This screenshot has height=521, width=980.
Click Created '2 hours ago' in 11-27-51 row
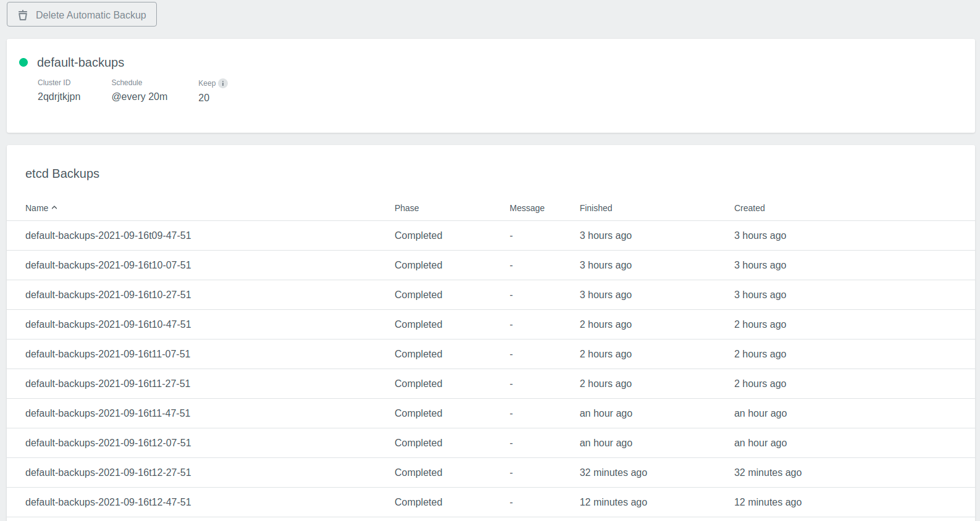(x=760, y=383)
